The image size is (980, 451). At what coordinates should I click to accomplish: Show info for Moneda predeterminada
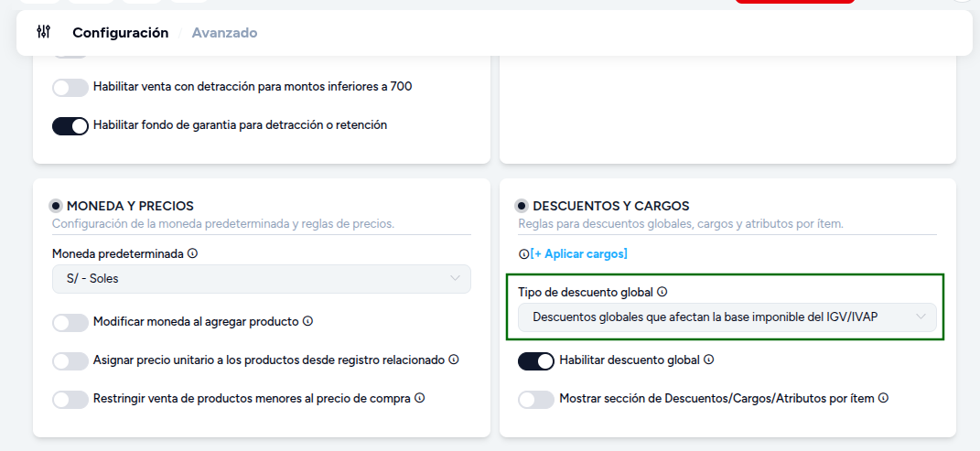(192, 253)
